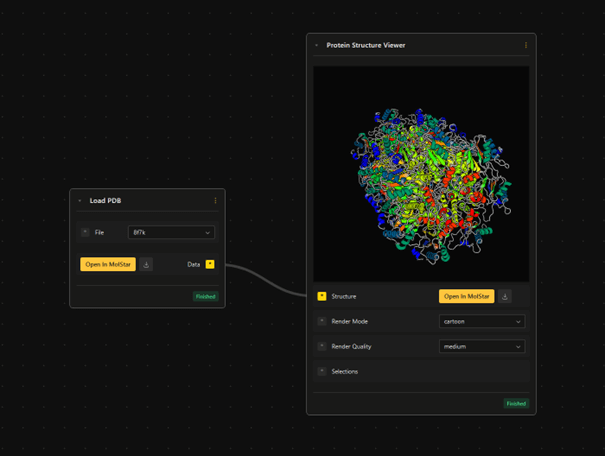This screenshot has height=456, width=605.
Task: Open the Render Quality dropdown set to medium
Action: click(482, 347)
